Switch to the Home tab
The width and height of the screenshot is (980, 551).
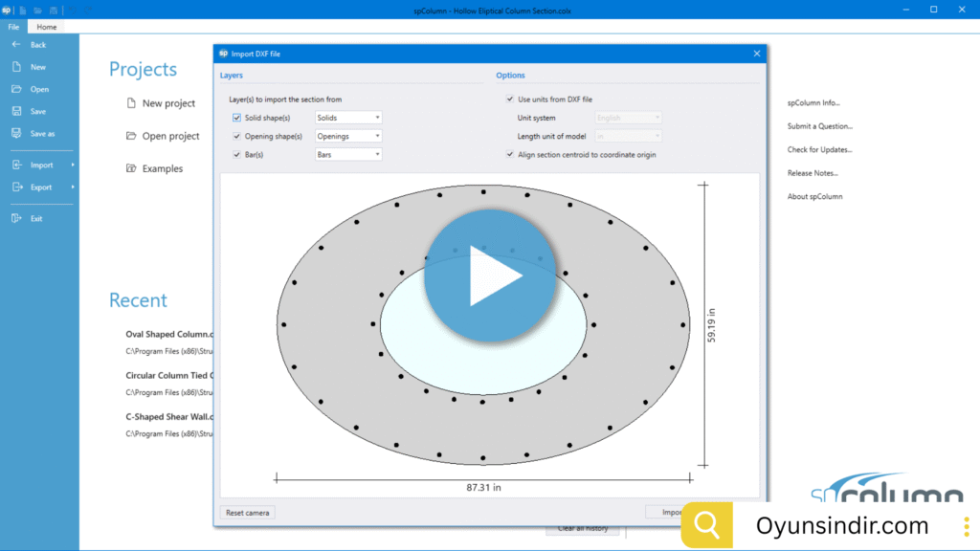point(46,27)
